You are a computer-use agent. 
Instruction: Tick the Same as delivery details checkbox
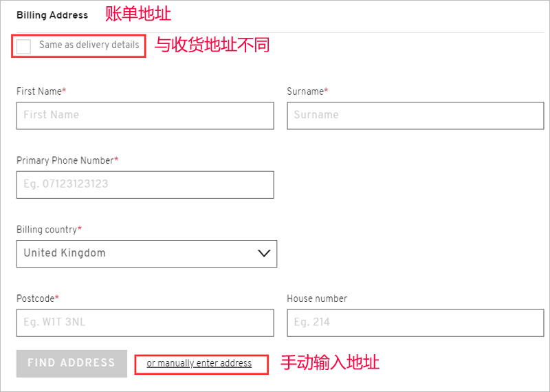click(24, 46)
